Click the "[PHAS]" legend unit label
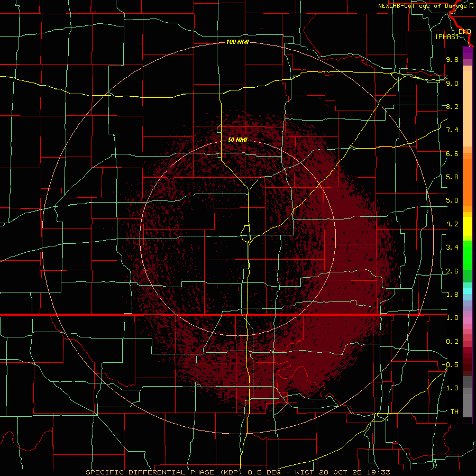476x476 pixels. (447, 36)
